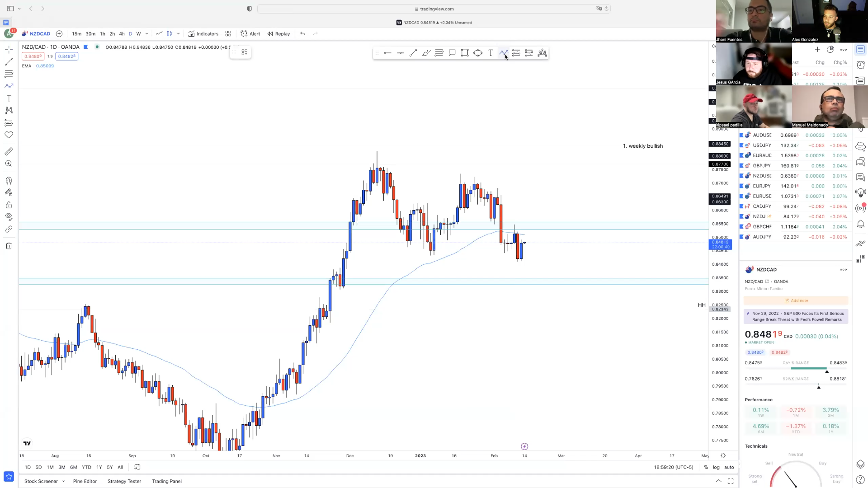
Task: Expand the bottom panel chevron
Action: [x=718, y=481]
